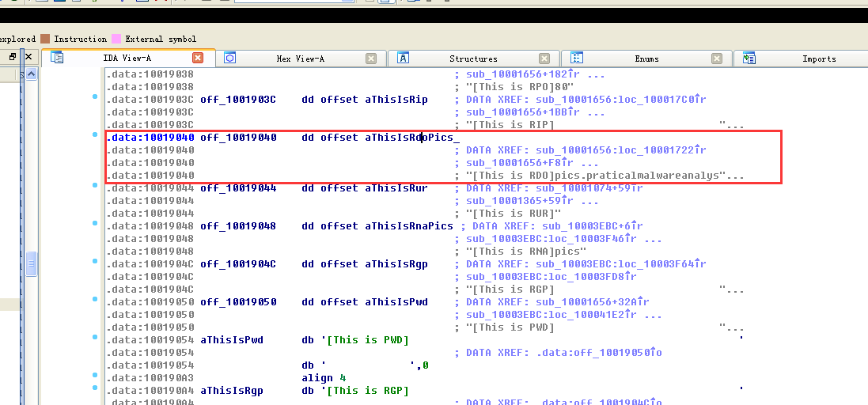The width and height of the screenshot is (868, 405).
Task: Select the label off_10019044
Action: click(238, 188)
